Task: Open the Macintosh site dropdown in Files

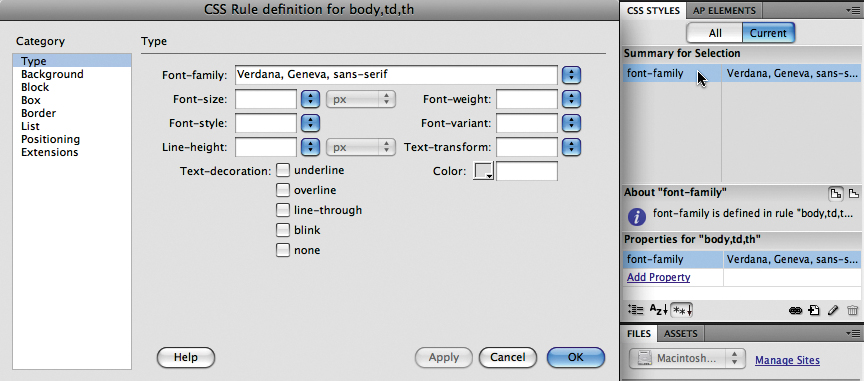Action: point(687,358)
